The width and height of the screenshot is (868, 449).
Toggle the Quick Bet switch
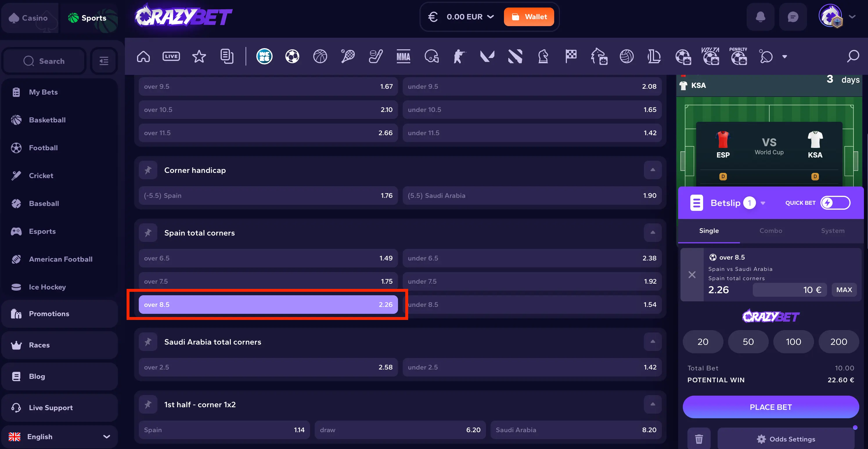pyautogui.click(x=835, y=203)
